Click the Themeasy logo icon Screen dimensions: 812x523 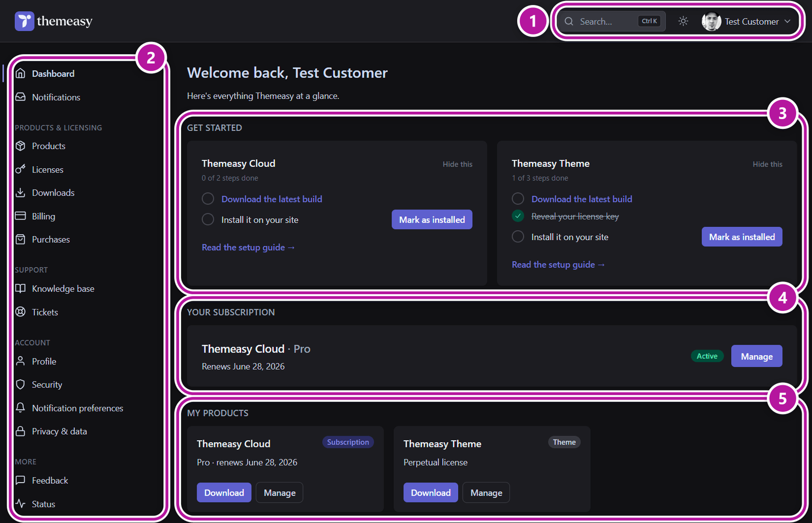pos(24,21)
